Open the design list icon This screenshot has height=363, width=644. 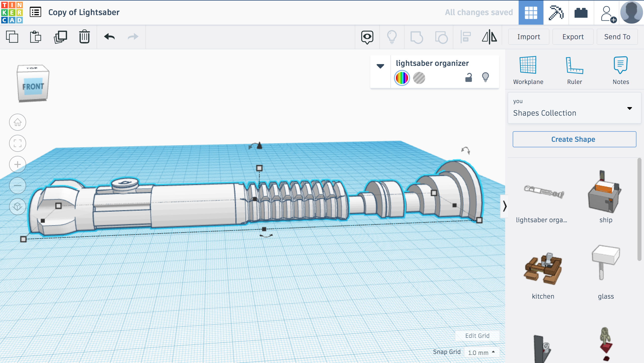35,12
